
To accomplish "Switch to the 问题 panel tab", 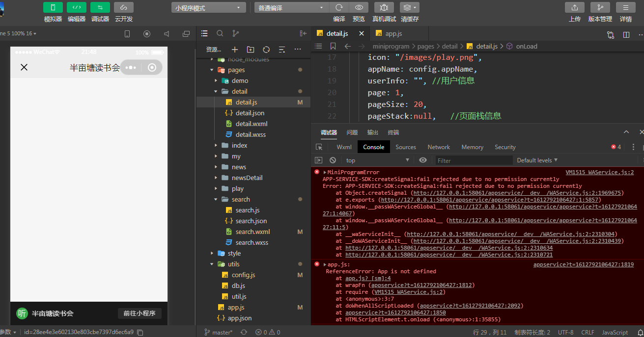I will pos(352,132).
